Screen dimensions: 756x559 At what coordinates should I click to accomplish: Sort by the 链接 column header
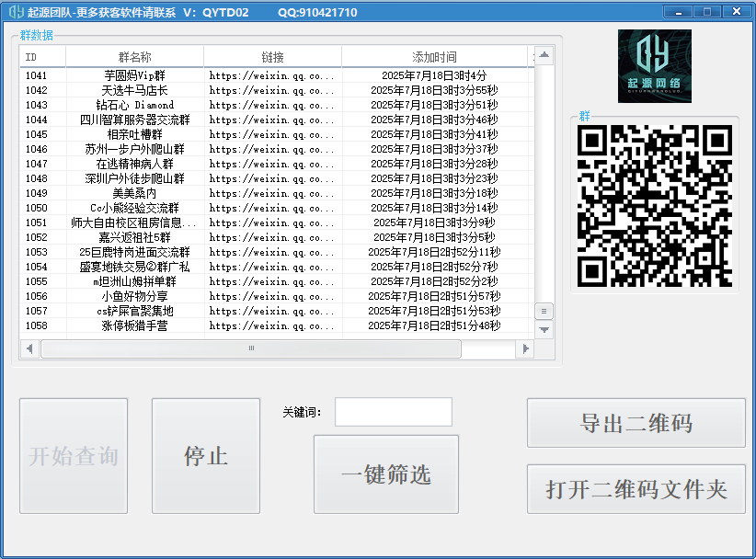click(272, 57)
